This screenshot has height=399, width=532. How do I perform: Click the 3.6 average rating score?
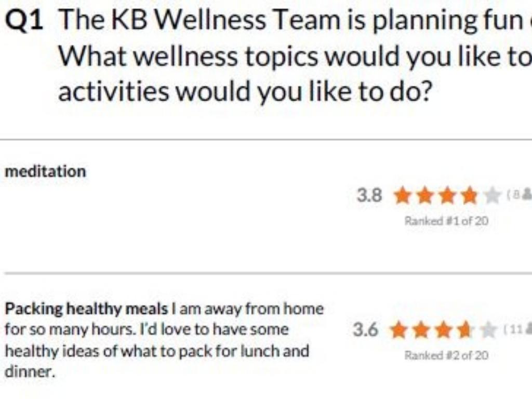[x=365, y=330]
